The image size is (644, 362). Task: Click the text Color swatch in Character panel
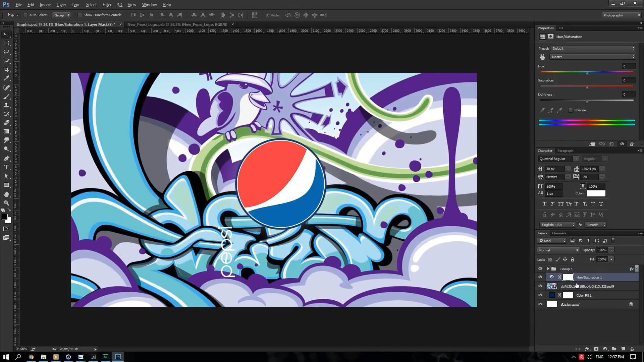pyautogui.click(x=596, y=193)
